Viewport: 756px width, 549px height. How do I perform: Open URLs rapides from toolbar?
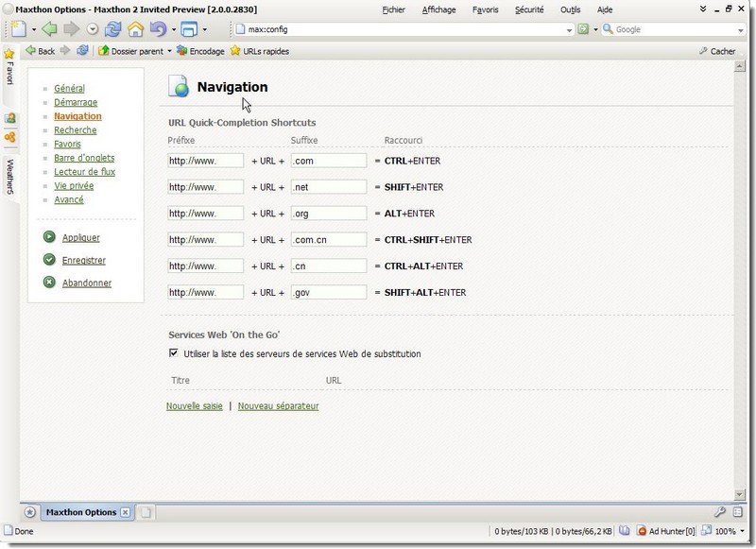(259, 51)
